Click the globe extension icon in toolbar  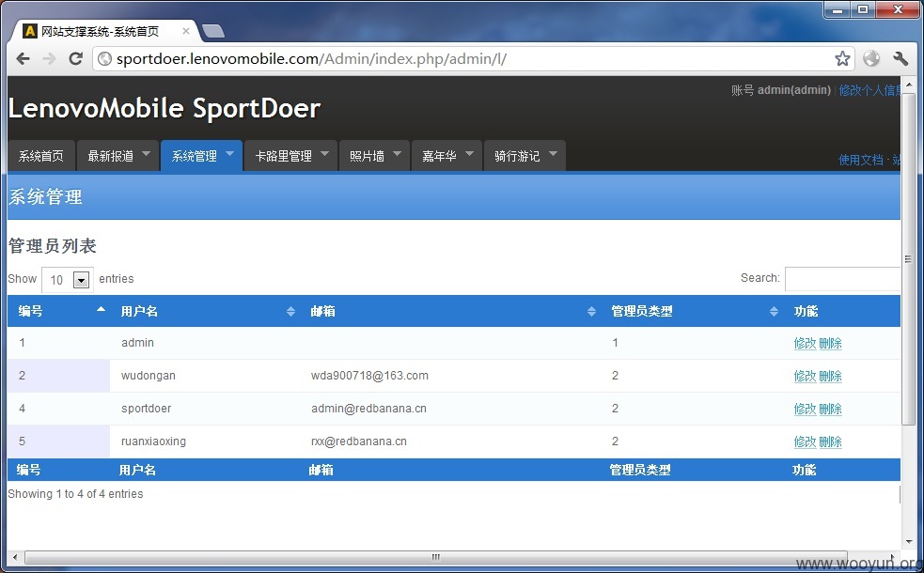[871, 58]
